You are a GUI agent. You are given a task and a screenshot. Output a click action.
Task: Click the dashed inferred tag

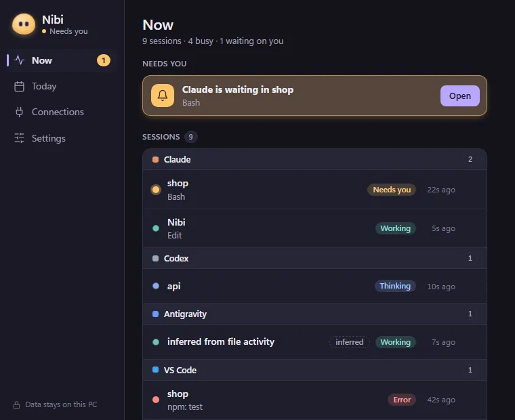[350, 342]
